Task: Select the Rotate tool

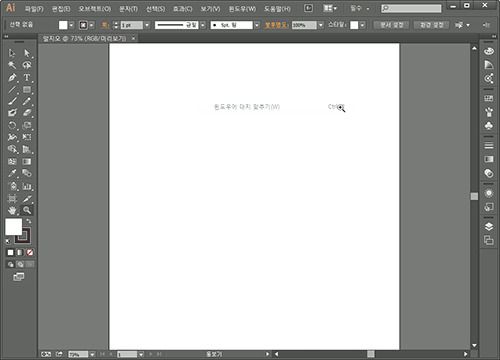Action: [x=12, y=125]
